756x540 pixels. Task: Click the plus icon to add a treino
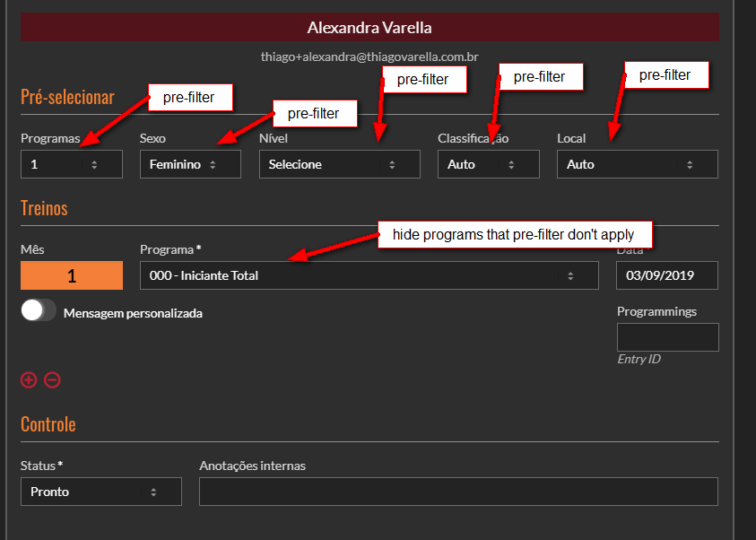point(29,380)
